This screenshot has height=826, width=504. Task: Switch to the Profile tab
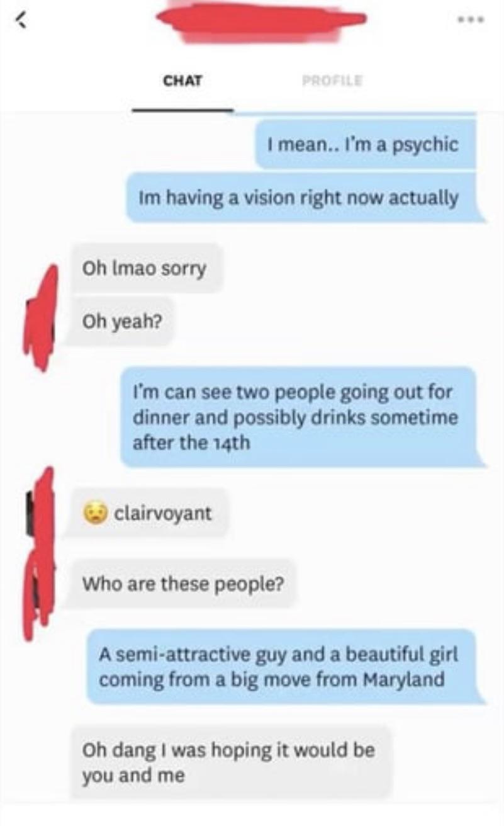click(332, 81)
